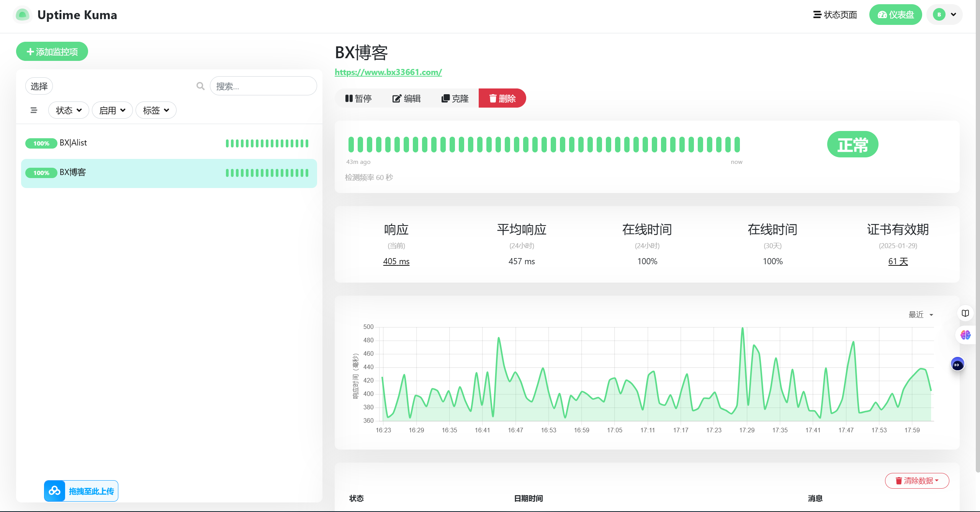
Task: Click the first heartbeat bar above 43m ago
Action: (x=351, y=145)
